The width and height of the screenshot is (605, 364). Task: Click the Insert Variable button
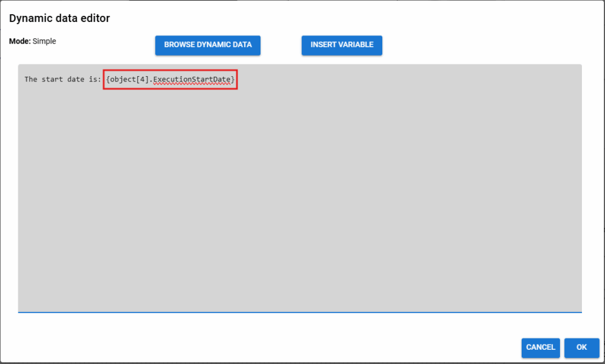click(x=342, y=45)
